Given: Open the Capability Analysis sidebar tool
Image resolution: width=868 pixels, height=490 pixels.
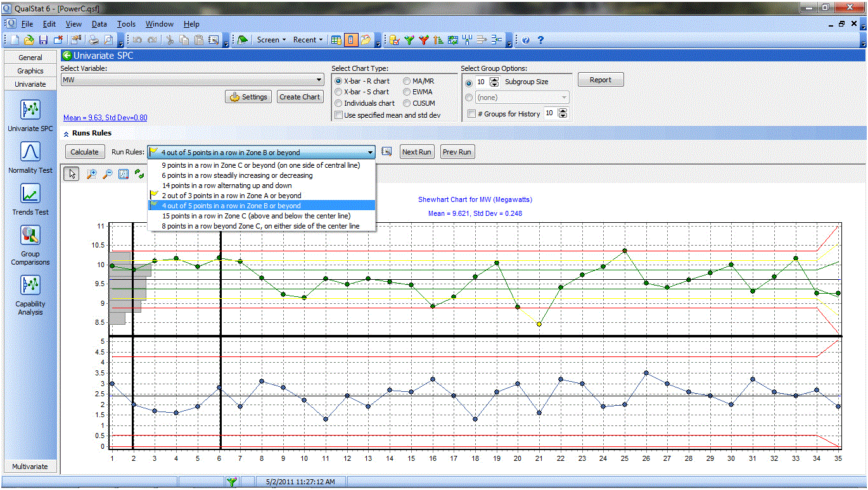Looking at the screenshot, I should [30, 294].
